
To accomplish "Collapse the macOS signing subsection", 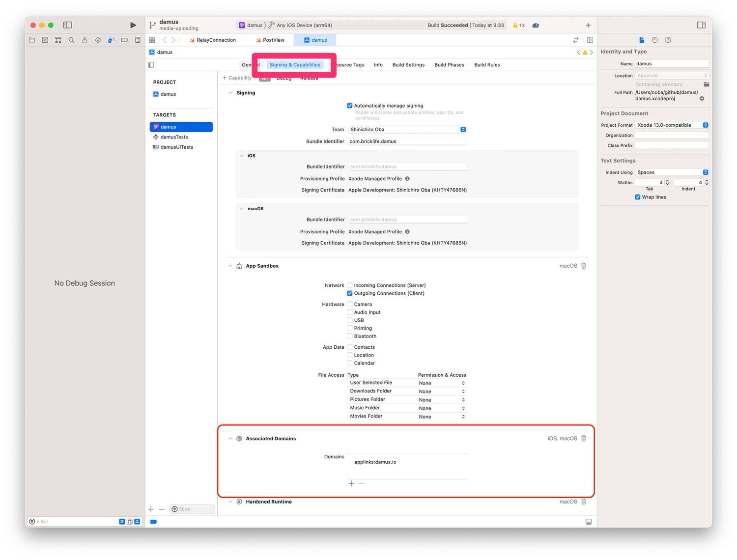I will tap(242, 209).
